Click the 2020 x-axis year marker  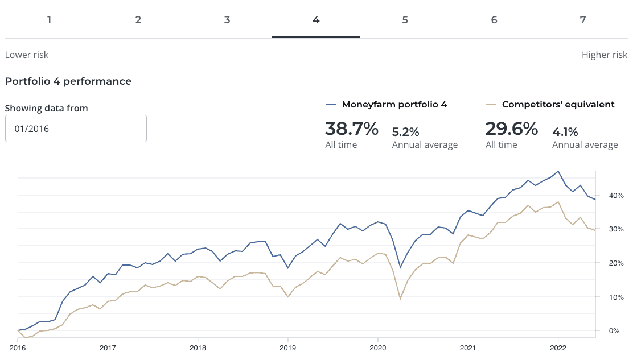[378, 348]
